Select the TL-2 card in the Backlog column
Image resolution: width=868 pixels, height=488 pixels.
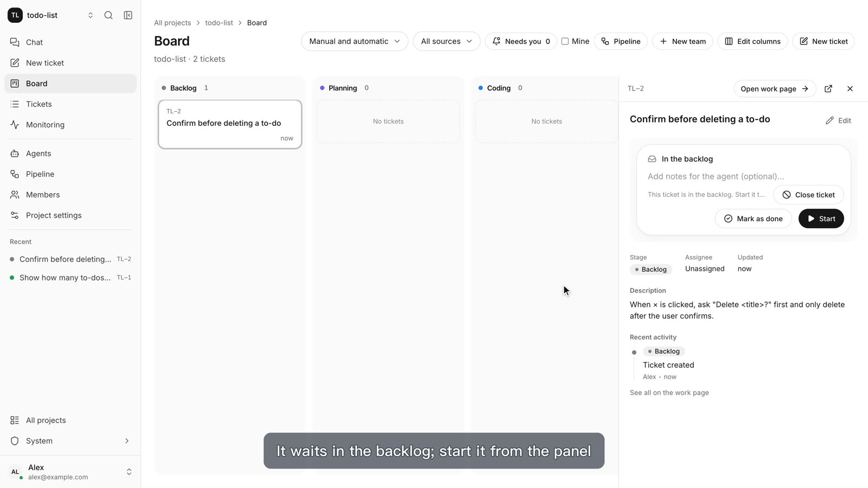click(x=230, y=124)
